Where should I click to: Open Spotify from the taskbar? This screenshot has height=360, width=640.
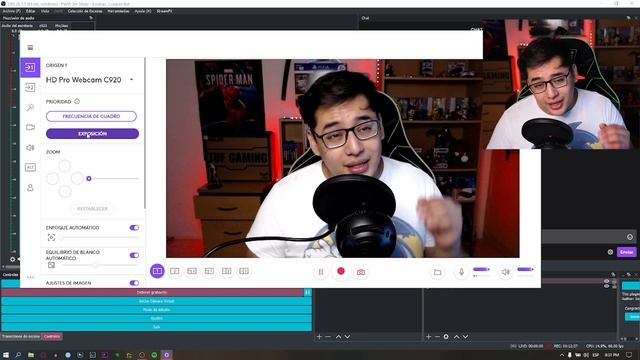click(154, 355)
